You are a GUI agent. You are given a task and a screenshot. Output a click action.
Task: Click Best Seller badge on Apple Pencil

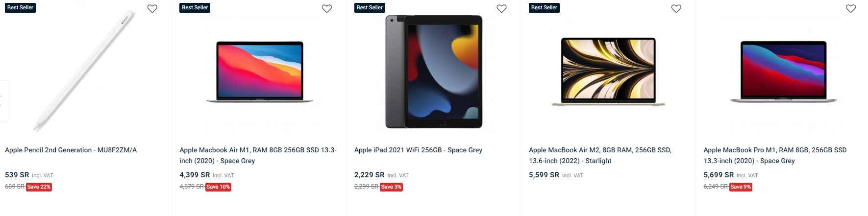point(20,8)
